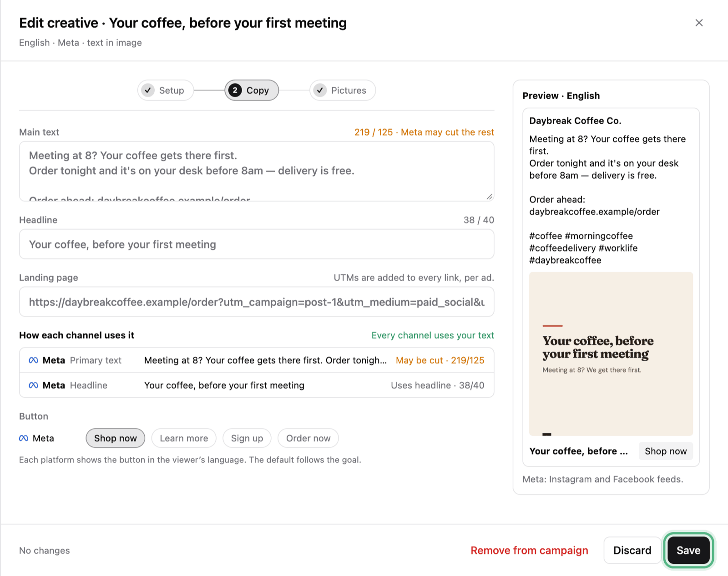The image size is (728, 576).
Task: Click 'May be cut · 219/125' label
Action: (x=440, y=360)
